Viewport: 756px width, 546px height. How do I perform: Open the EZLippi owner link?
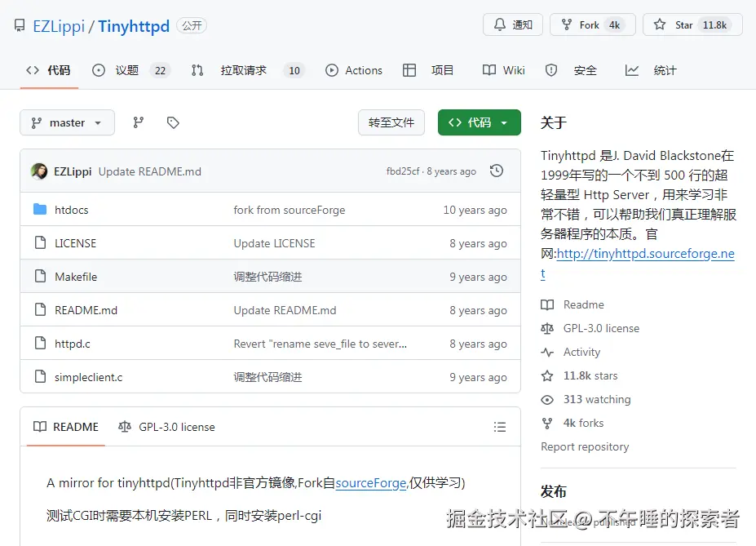59,26
